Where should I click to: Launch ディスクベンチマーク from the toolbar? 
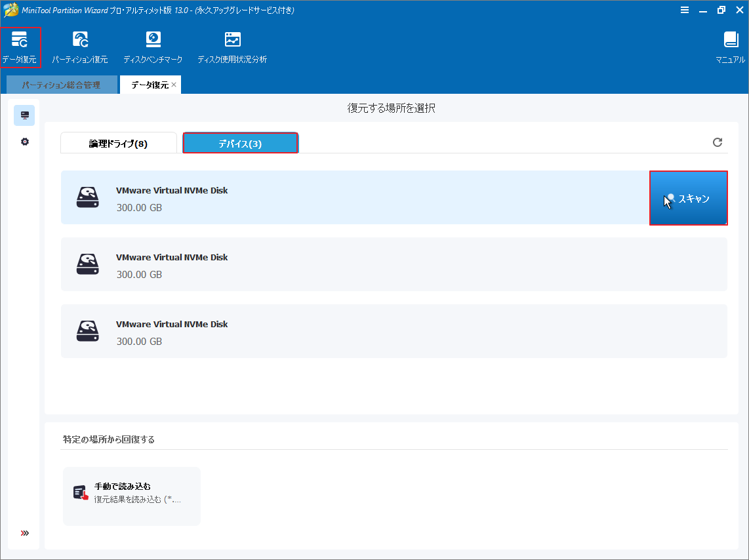click(x=153, y=46)
